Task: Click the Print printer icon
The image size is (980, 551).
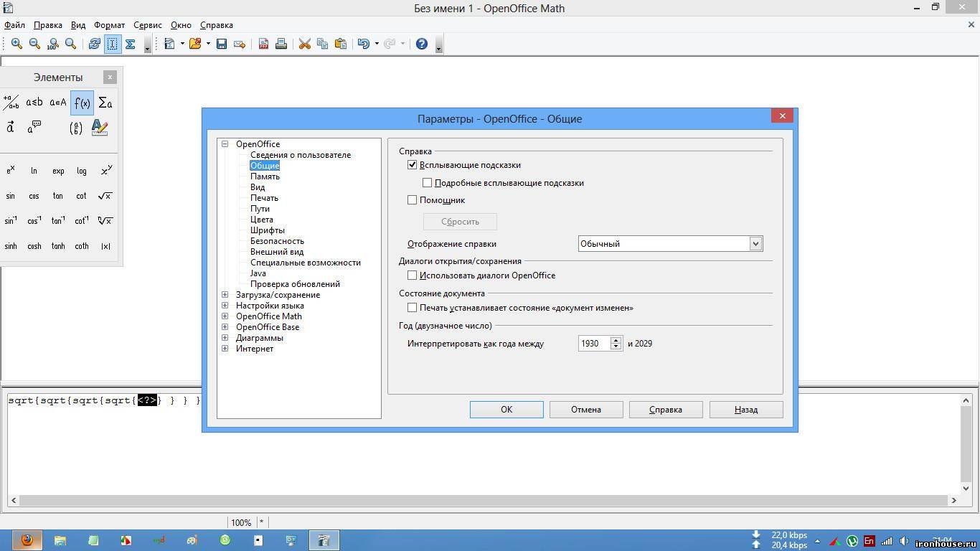Action: click(281, 44)
